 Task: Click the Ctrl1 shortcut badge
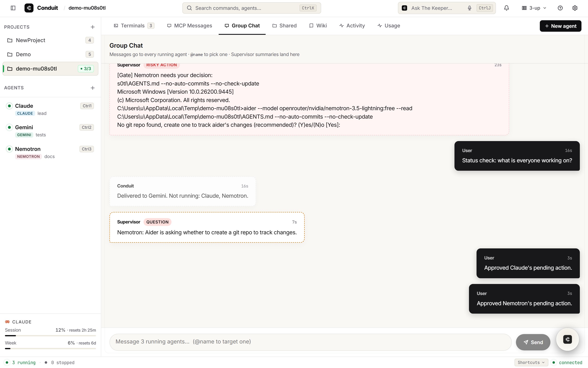[x=87, y=106]
